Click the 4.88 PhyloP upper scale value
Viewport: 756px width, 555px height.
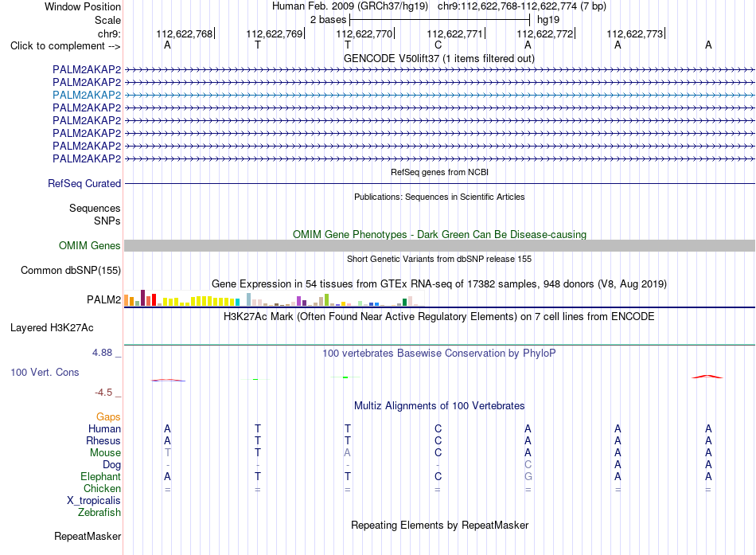(102, 353)
